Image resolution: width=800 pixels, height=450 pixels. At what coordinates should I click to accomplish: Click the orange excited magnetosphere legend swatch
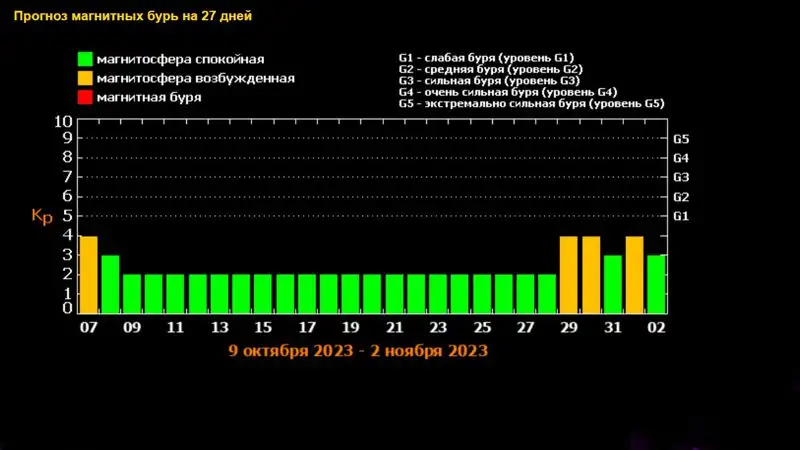(85, 79)
